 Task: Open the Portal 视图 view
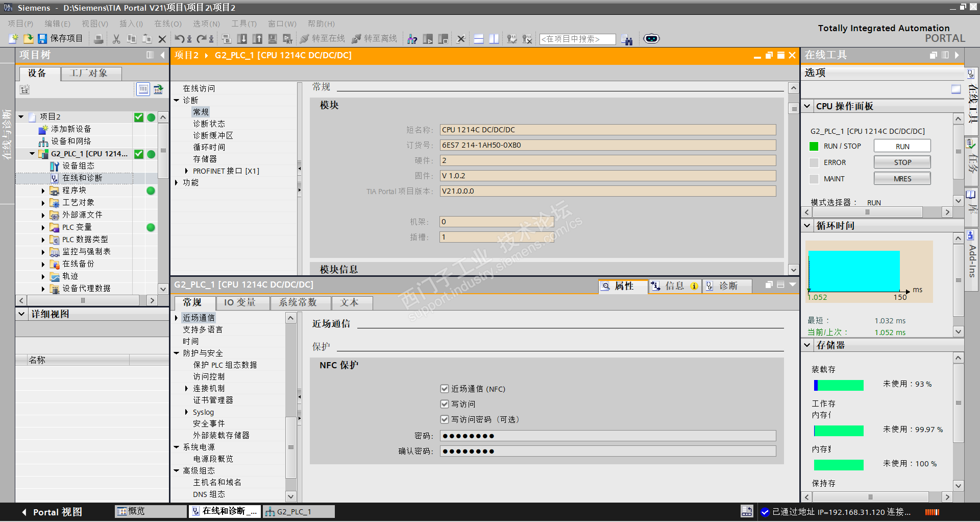click(x=52, y=512)
